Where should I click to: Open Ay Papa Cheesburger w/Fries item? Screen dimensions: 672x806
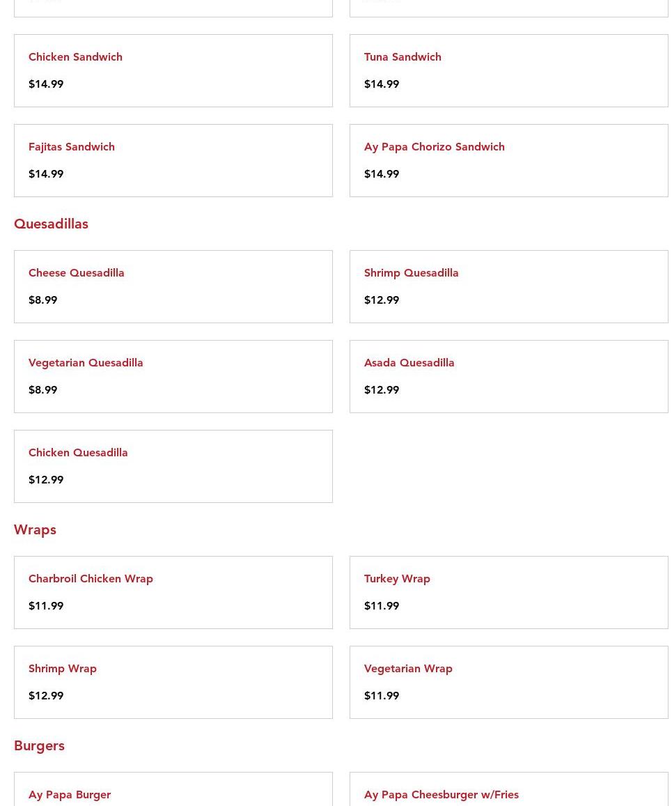point(508,789)
